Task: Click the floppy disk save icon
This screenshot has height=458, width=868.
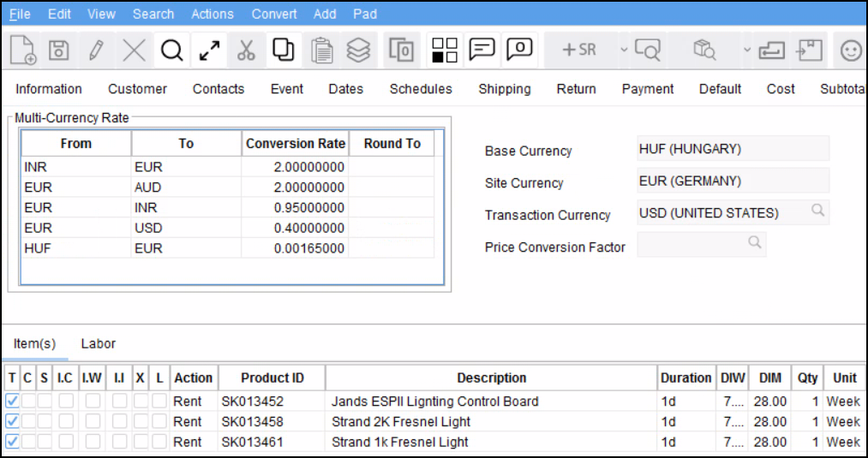Action: coord(58,51)
